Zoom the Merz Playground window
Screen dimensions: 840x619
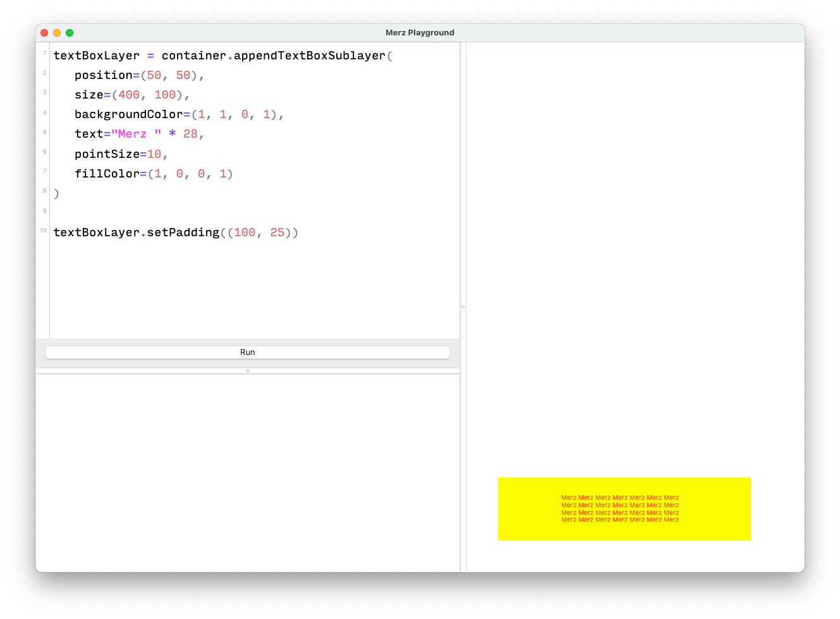pyautogui.click(x=70, y=33)
